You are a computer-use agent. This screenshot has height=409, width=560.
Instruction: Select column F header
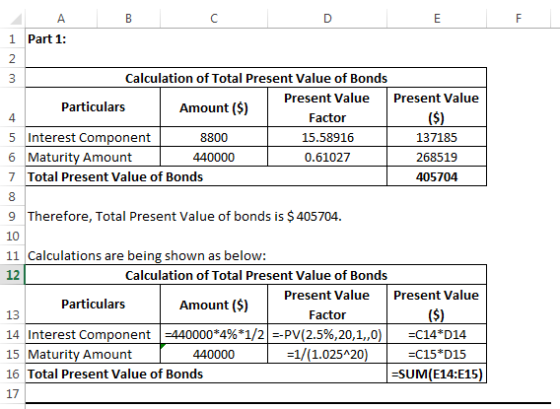518,18
